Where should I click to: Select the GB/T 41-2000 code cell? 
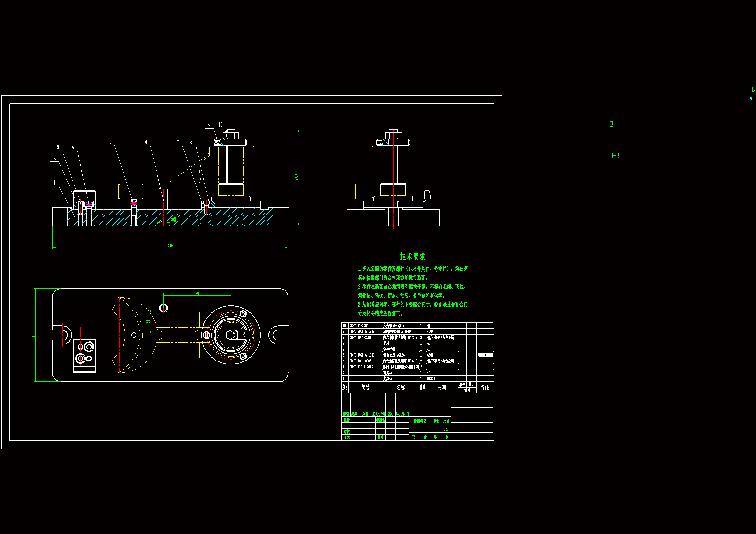tap(359, 326)
